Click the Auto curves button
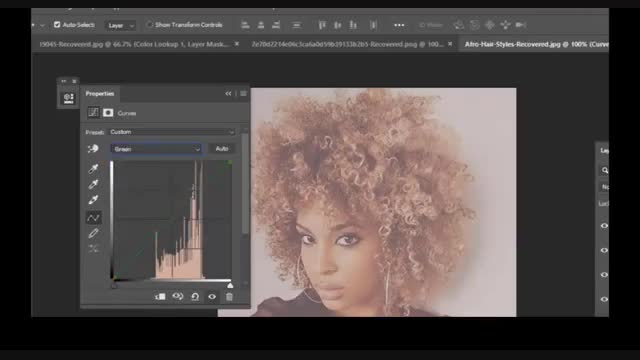The height and width of the screenshot is (360, 640). pos(222,149)
